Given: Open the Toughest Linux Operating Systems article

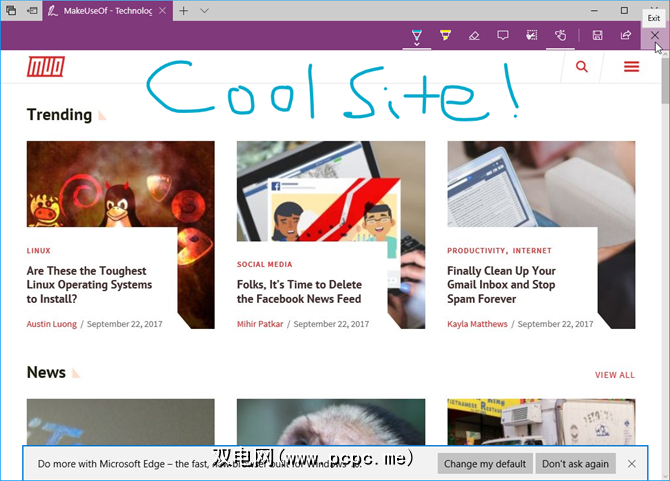Looking at the screenshot, I should (x=87, y=284).
